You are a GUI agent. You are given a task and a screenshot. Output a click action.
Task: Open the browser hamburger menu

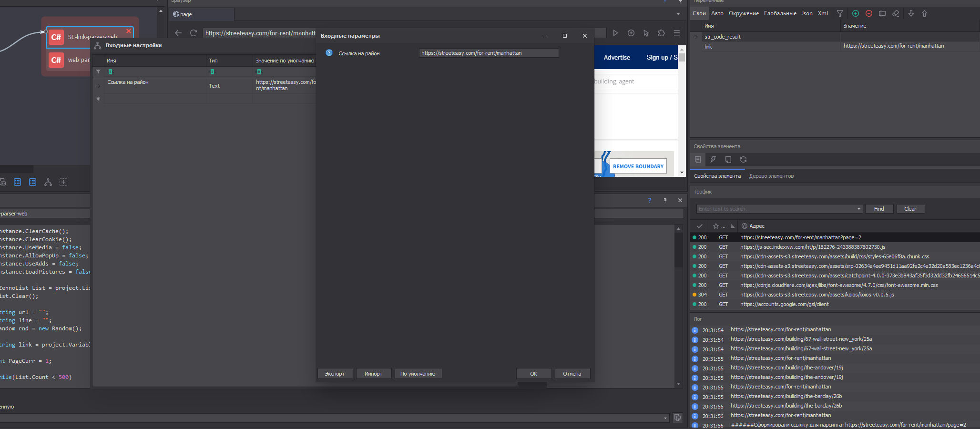coord(676,33)
